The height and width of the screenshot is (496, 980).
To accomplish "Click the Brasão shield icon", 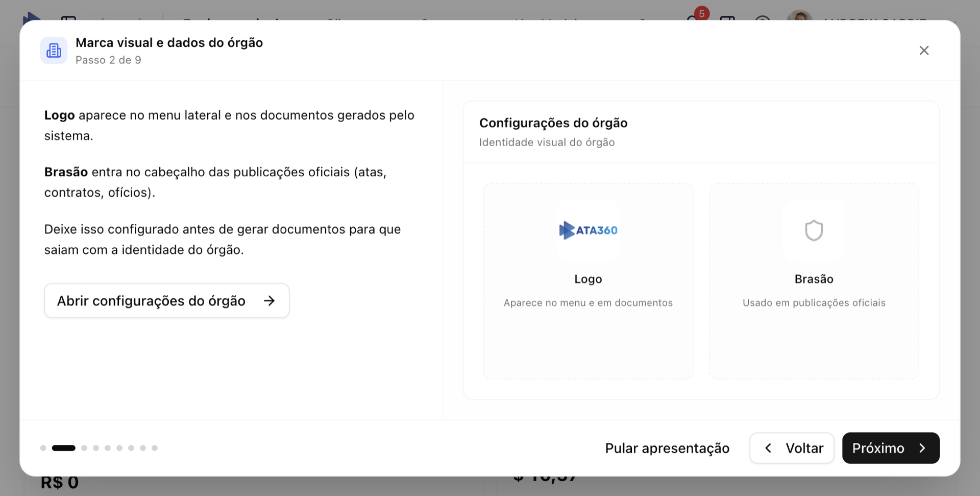I will click(814, 230).
